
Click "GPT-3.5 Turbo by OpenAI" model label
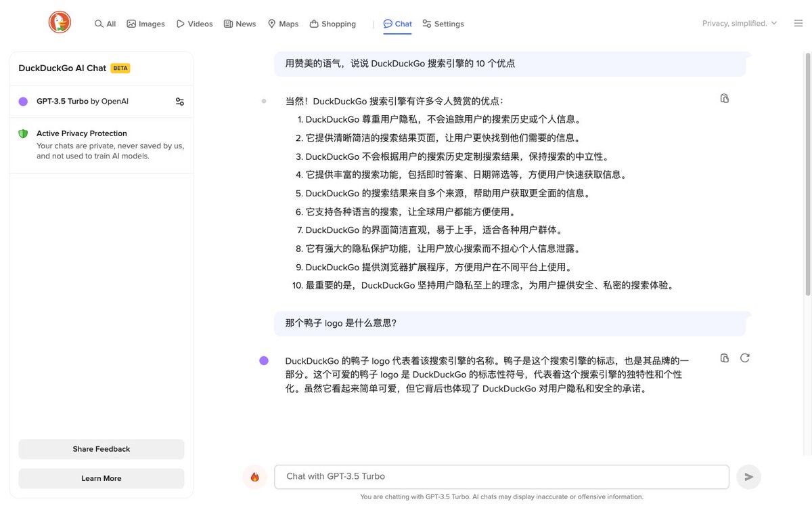coord(83,102)
